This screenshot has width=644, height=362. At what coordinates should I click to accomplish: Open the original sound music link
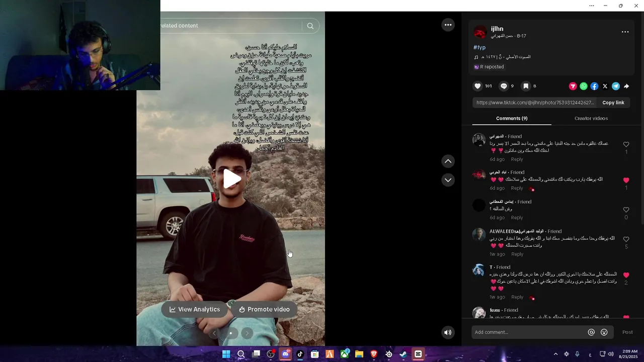pyautogui.click(x=503, y=57)
